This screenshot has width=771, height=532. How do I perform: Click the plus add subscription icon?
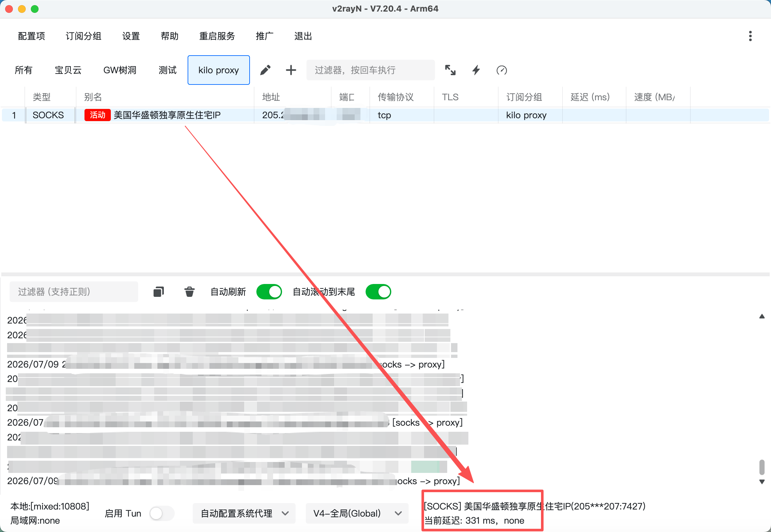tap(291, 70)
